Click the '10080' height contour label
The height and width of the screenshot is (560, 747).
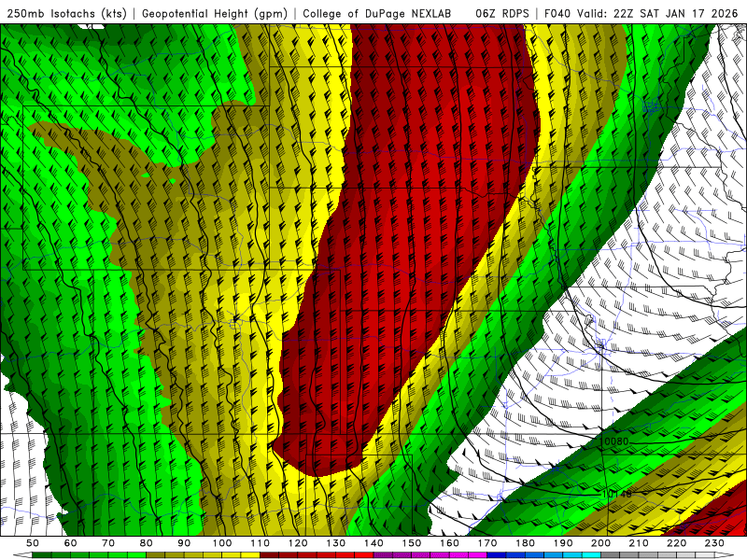point(615,441)
